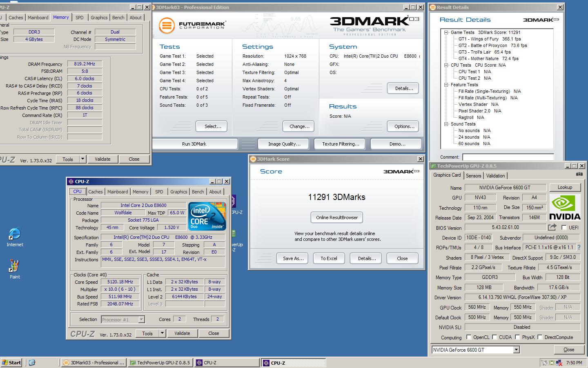
Task: Open Caches tab in CPU-Z CPU window
Action: [x=96, y=192]
